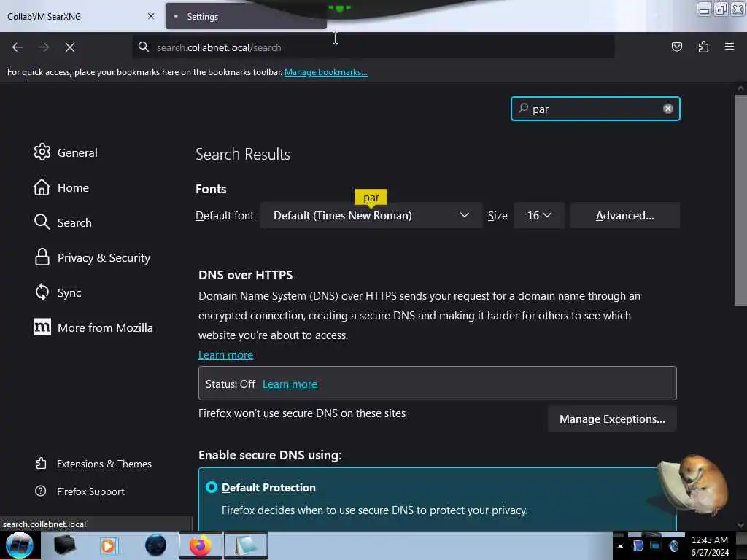Open the Privacy & Security category
This screenshot has width=747, height=560.
(104, 257)
